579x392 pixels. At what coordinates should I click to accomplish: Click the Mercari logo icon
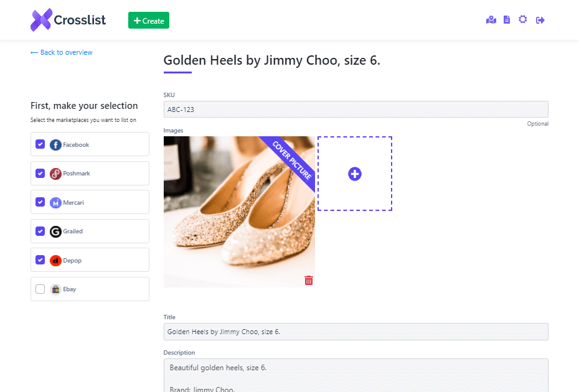55,203
